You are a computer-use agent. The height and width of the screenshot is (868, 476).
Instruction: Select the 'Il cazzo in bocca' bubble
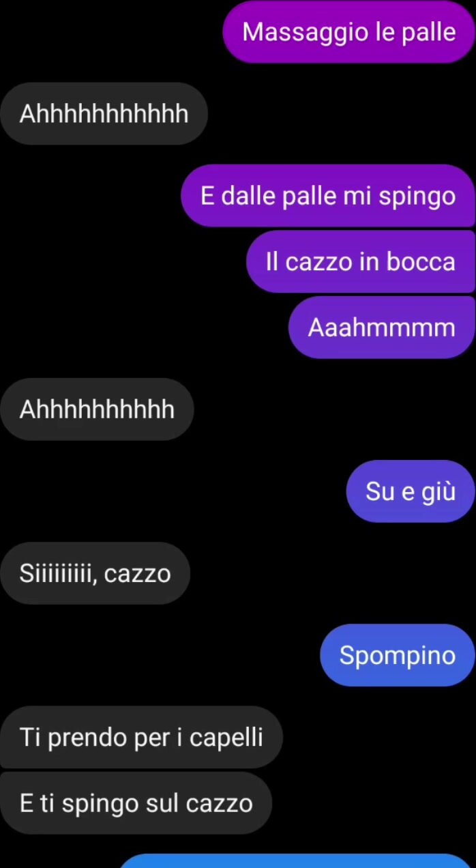tap(360, 261)
